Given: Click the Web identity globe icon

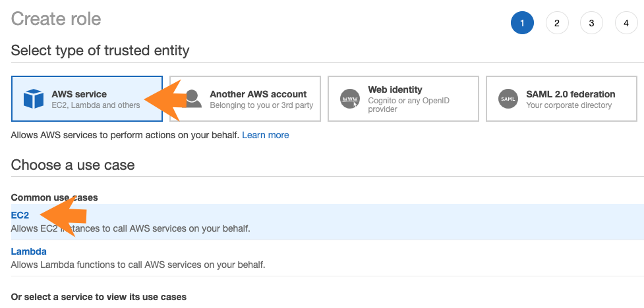Looking at the screenshot, I should (350, 99).
